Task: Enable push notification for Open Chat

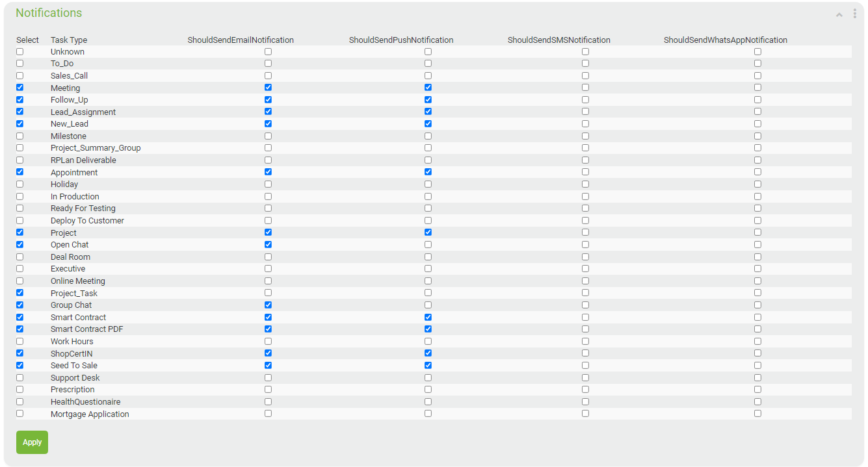Action: point(428,244)
